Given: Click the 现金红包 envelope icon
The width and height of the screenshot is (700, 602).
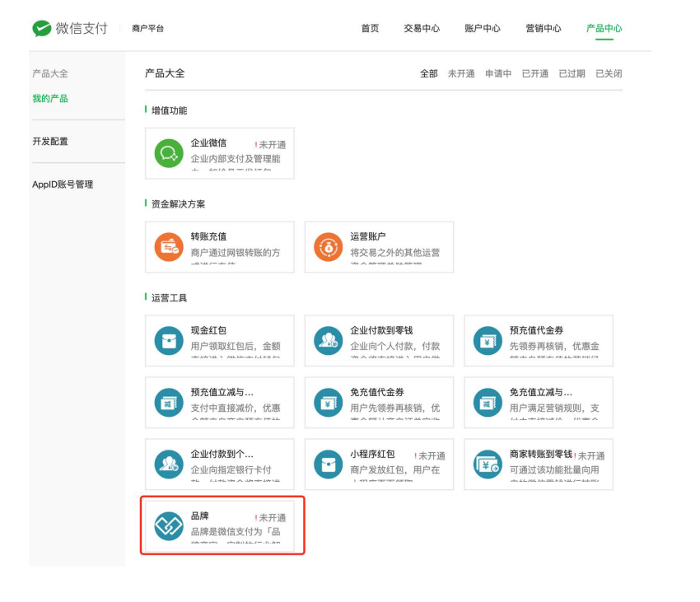Looking at the screenshot, I should (169, 341).
